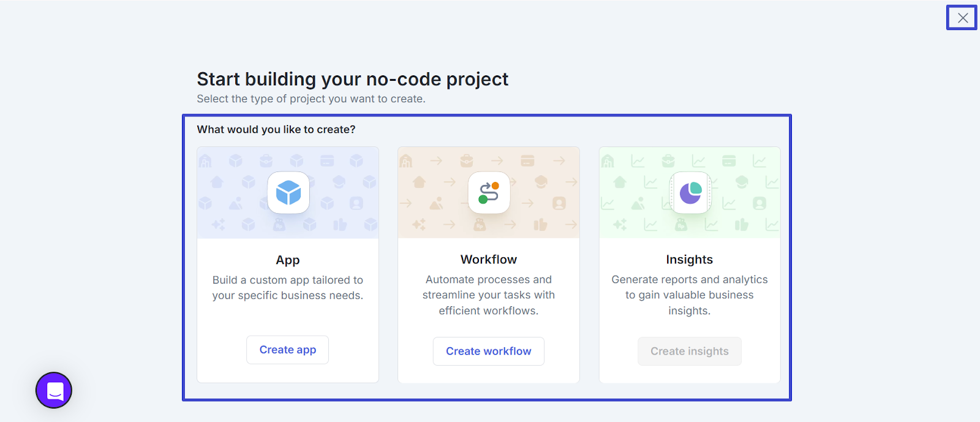Click the Insights pie chart icon

coord(690,193)
